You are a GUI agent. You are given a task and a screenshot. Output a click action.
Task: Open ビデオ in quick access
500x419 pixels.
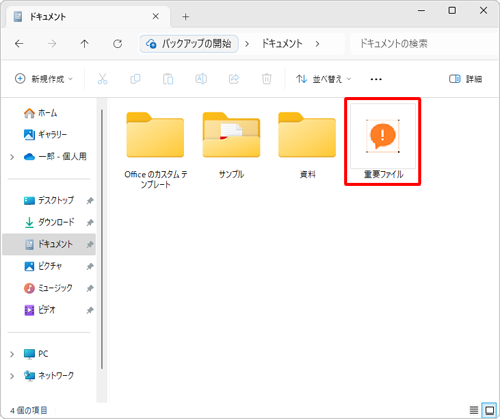[x=40, y=310]
